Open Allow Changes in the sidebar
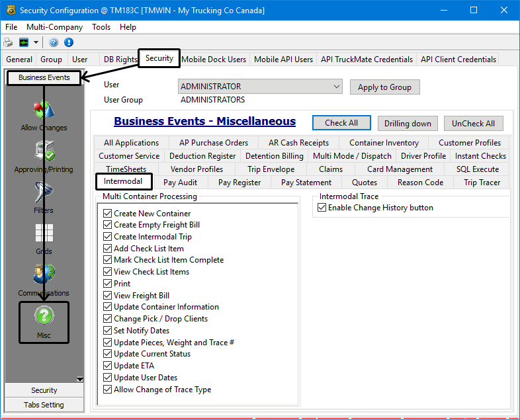The image size is (520, 420). 44,110
